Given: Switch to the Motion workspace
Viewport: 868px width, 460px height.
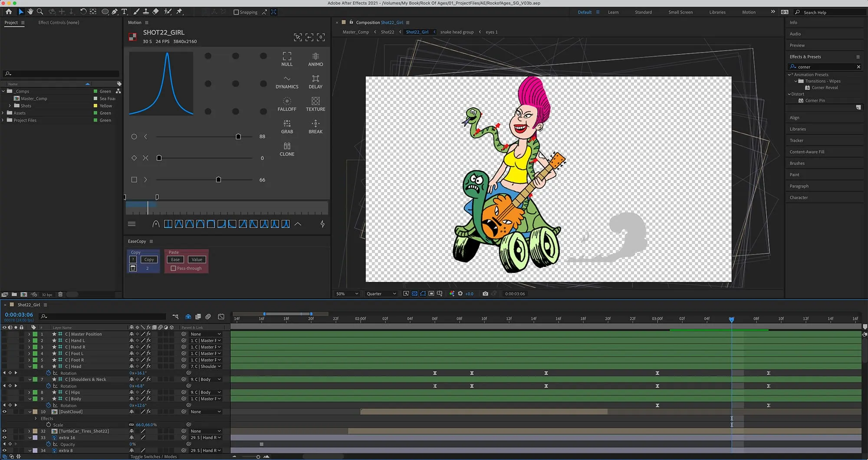Looking at the screenshot, I should click(749, 12).
